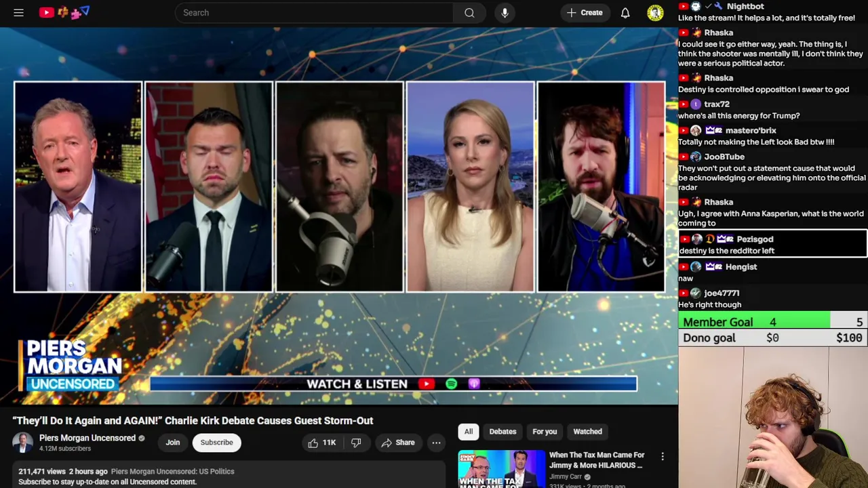This screenshot has width=868, height=488.
Task: Open the Tax Man recommended video thumbnail
Action: point(501,469)
